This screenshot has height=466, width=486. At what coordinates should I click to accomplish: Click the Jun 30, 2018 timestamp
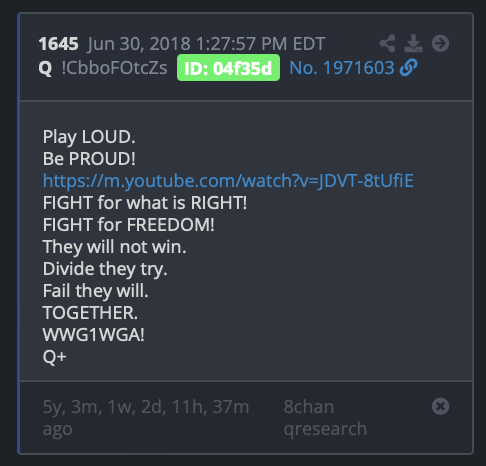pos(206,44)
